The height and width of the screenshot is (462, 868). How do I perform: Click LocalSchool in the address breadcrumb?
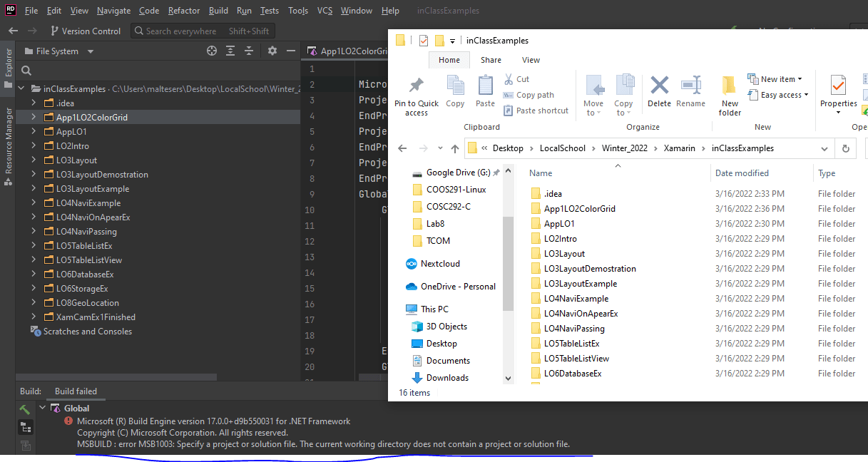[563, 148]
